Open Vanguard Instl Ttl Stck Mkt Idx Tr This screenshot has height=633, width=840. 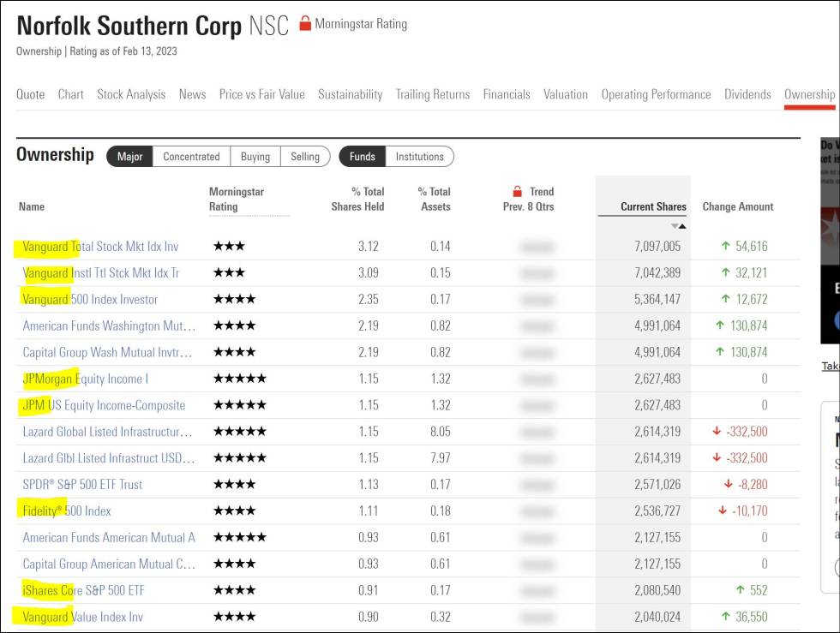pos(101,273)
